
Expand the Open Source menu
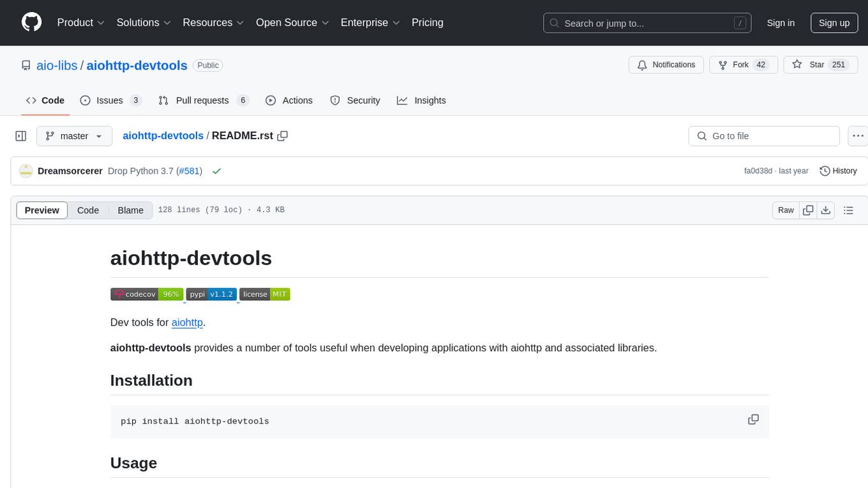pyautogui.click(x=292, y=22)
